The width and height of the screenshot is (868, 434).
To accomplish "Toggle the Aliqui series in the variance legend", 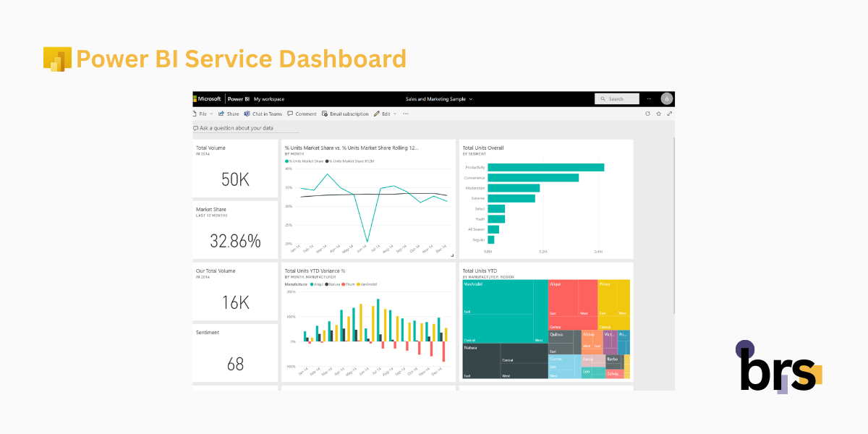I will pos(316,284).
